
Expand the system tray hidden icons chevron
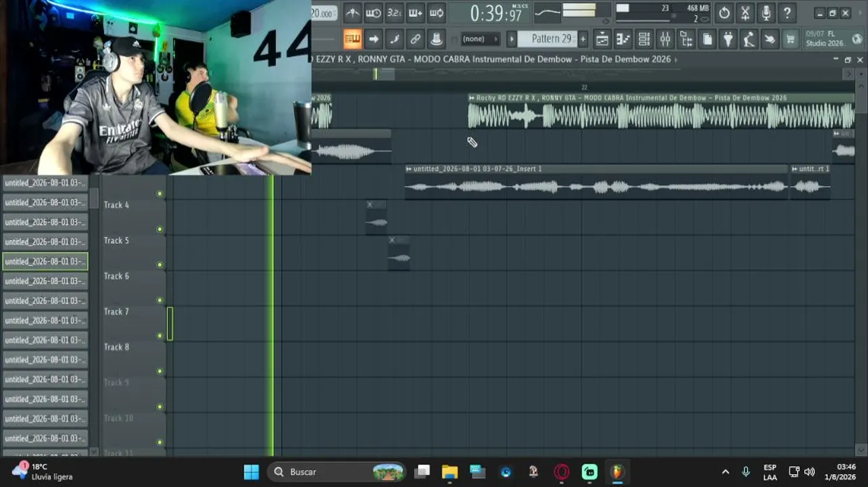[725, 471]
